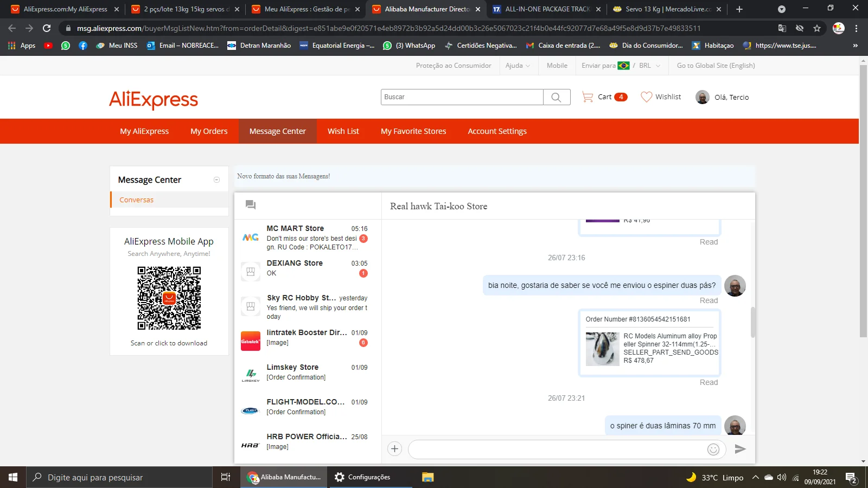Viewport: 868px width, 488px height.
Task: Click the search magnifier button
Action: [x=557, y=97]
